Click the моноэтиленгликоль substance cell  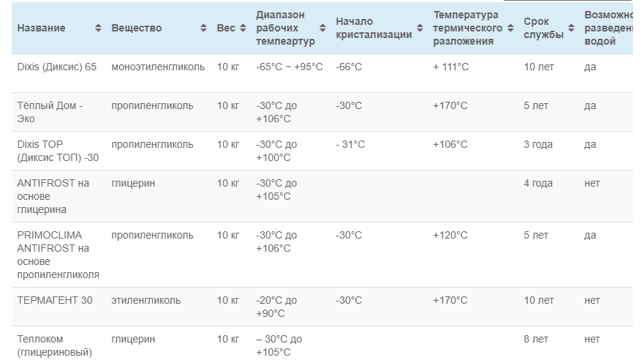[x=158, y=67]
